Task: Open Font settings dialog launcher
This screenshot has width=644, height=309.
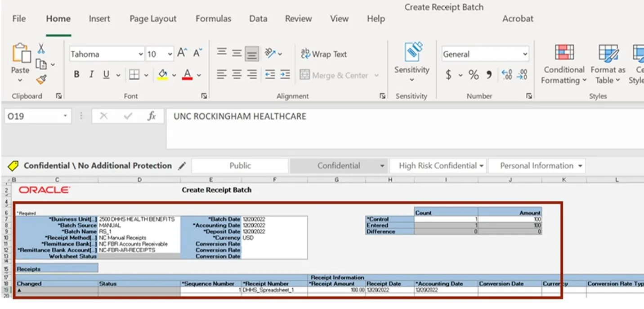Action: [204, 96]
